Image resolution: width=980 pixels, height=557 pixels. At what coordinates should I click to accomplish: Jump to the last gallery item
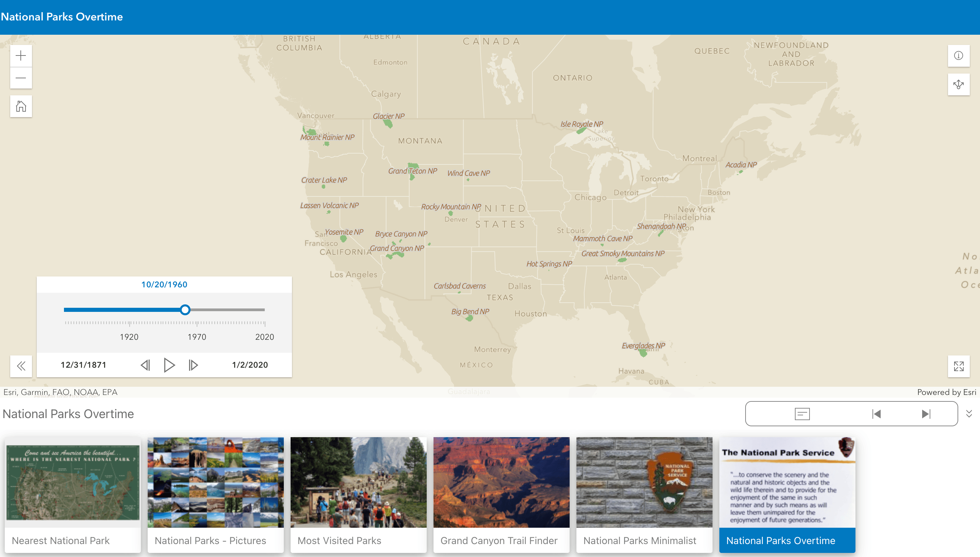tap(926, 414)
